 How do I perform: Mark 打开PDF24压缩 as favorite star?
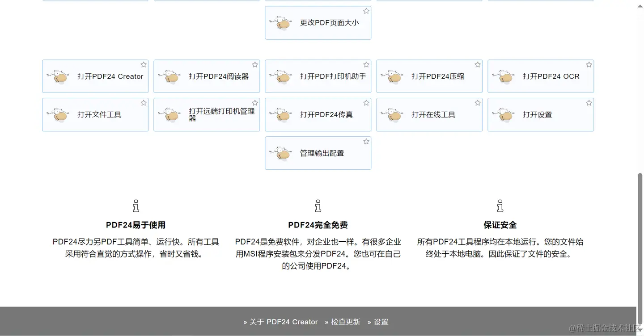click(x=478, y=65)
